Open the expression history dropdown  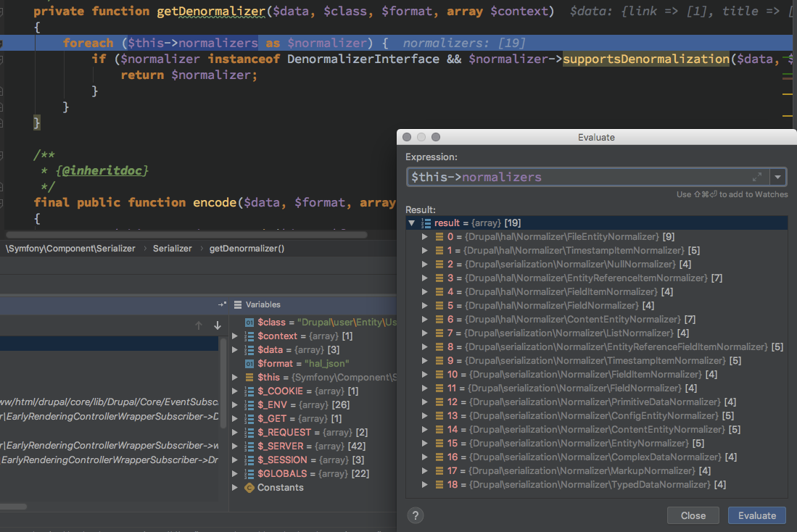[778, 177]
